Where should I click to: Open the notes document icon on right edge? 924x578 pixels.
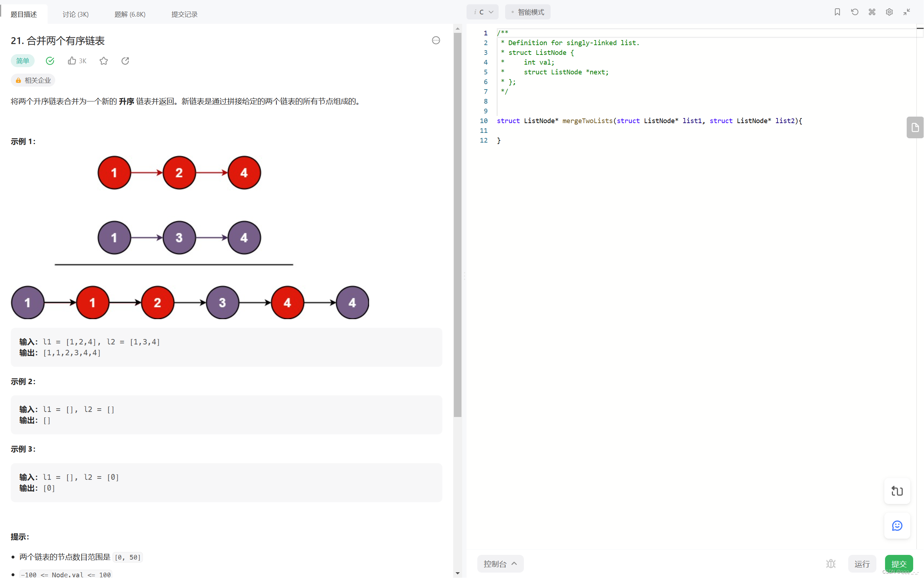[x=915, y=127]
